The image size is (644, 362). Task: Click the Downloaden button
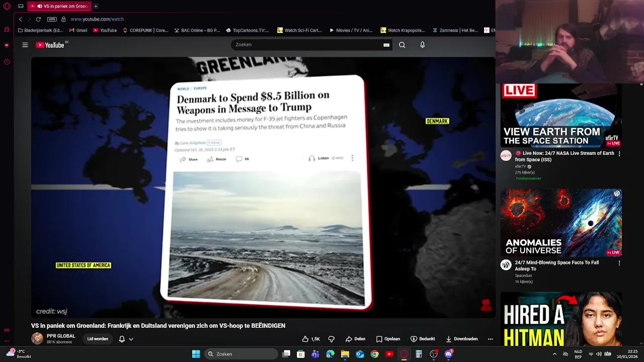tap(461, 339)
